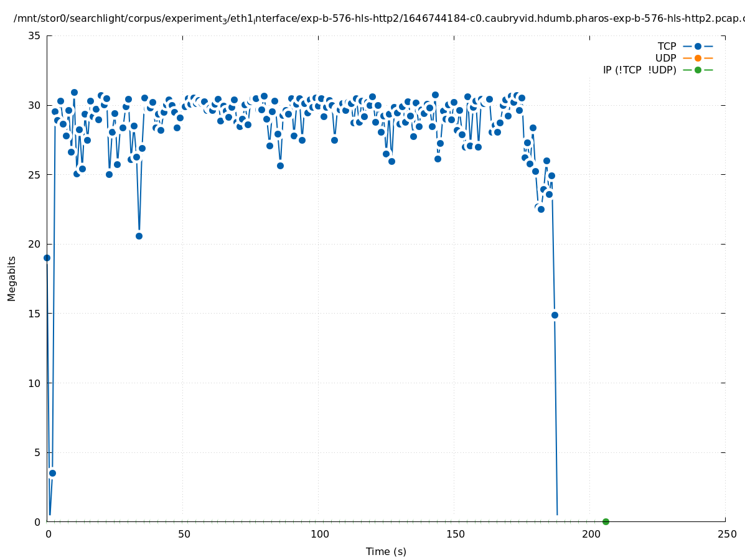Click the green IP legend marker
745x560 pixels.
coord(698,70)
